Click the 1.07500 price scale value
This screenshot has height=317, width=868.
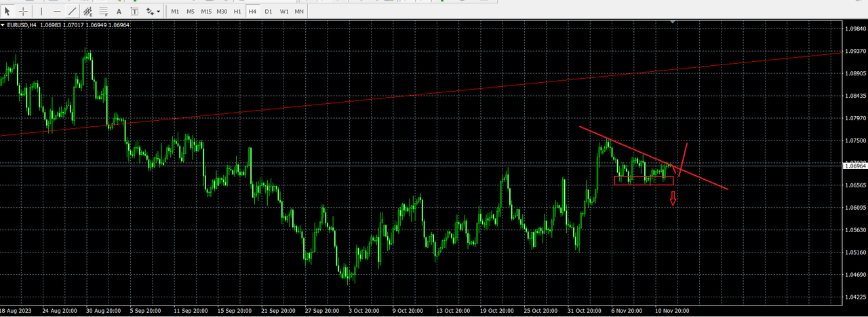point(856,141)
